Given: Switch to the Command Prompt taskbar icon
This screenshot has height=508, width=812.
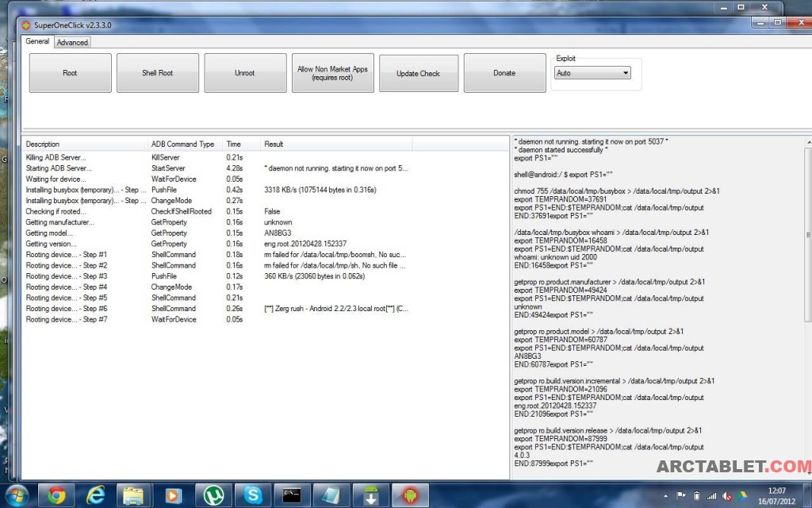Looking at the screenshot, I should click(x=292, y=495).
